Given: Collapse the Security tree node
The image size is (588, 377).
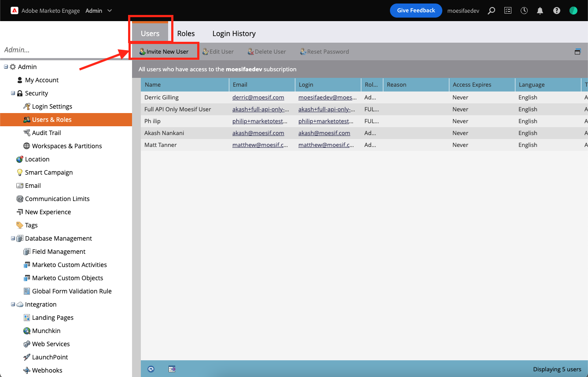Looking at the screenshot, I should pos(13,93).
